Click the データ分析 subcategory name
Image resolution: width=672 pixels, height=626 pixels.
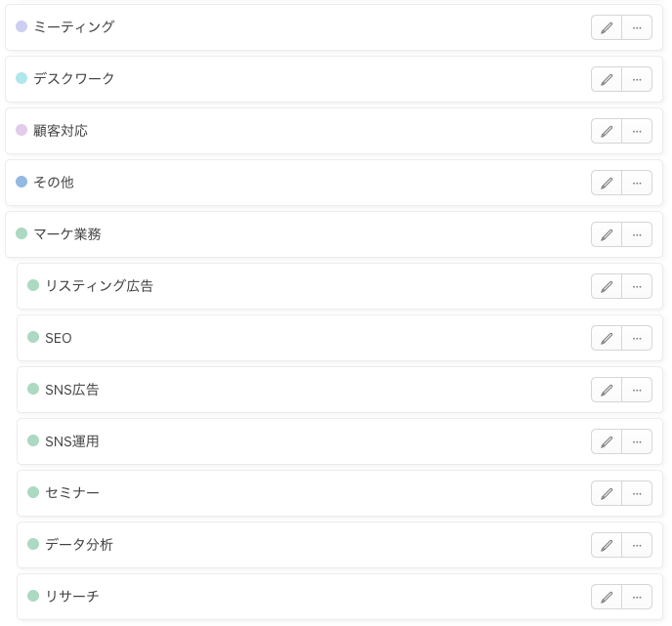[x=79, y=545]
